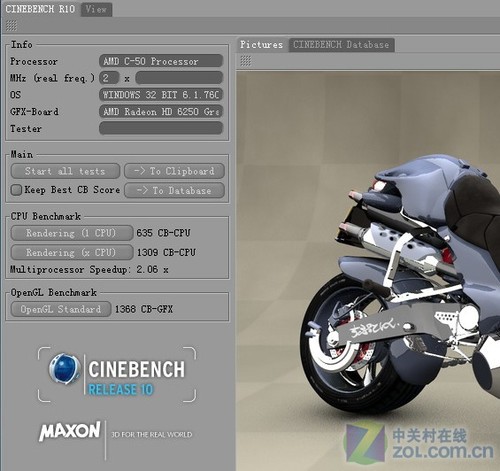Click the grip handle under Pictures tab
Viewport: 500px width, 471px height.
246,61
